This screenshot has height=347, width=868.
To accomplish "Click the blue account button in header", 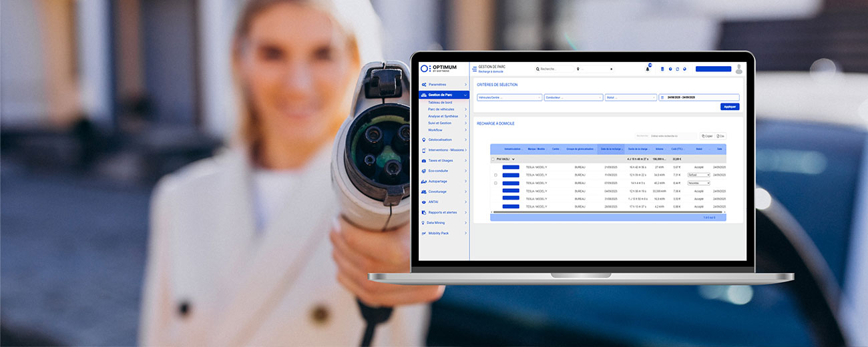I will click(713, 69).
